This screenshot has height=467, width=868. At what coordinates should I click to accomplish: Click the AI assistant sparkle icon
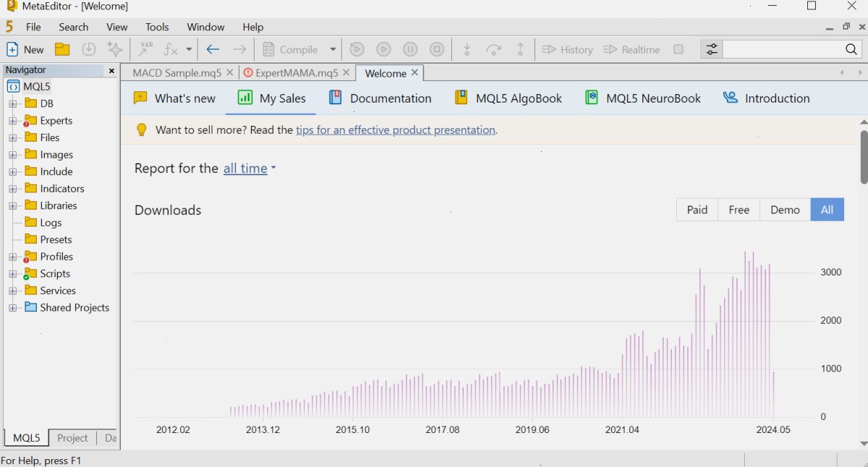[x=114, y=49]
